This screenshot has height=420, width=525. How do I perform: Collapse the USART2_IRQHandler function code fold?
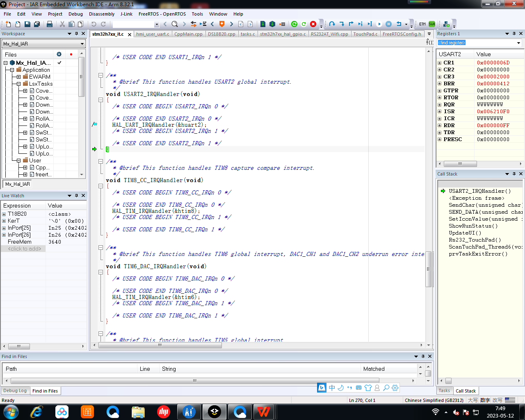tap(100, 100)
